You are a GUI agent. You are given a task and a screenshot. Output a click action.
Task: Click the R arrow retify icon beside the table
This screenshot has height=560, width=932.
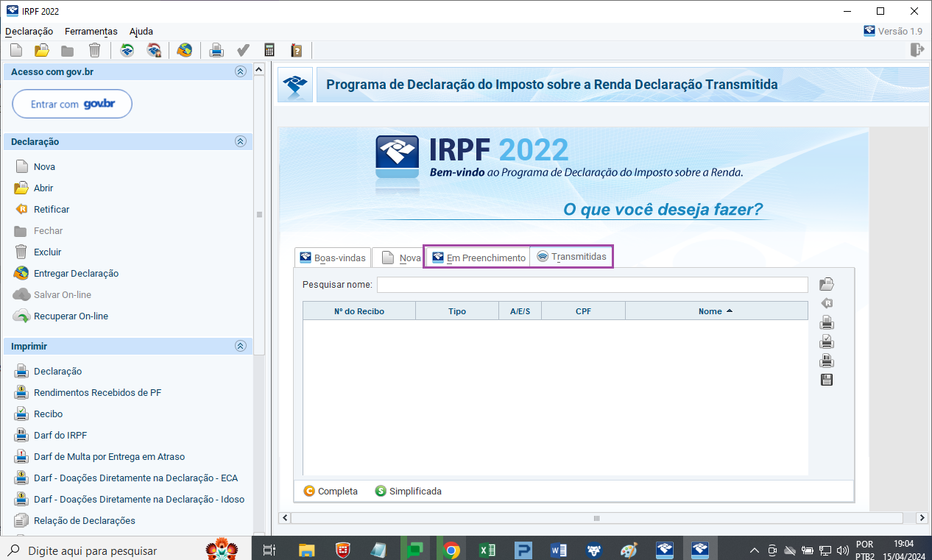(x=827, y=303)
